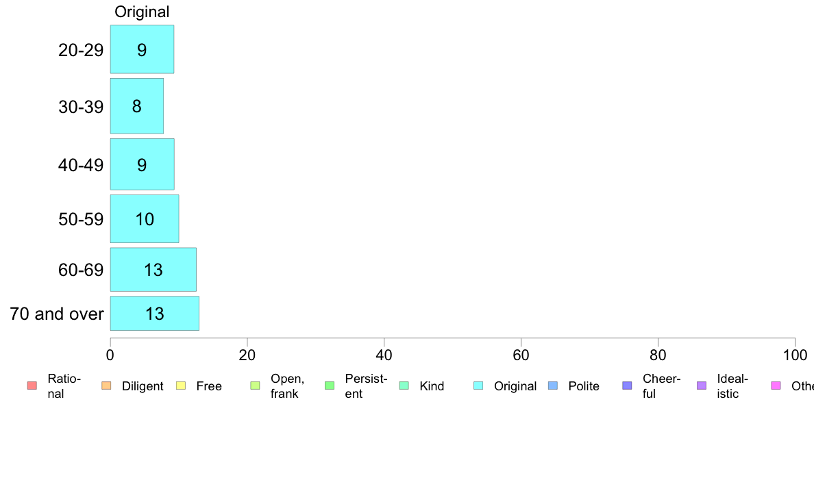Image resolution: width=814 pixels, height=504 pixels.
Task: Click the "70 and over" axis label
Action: 57,314
